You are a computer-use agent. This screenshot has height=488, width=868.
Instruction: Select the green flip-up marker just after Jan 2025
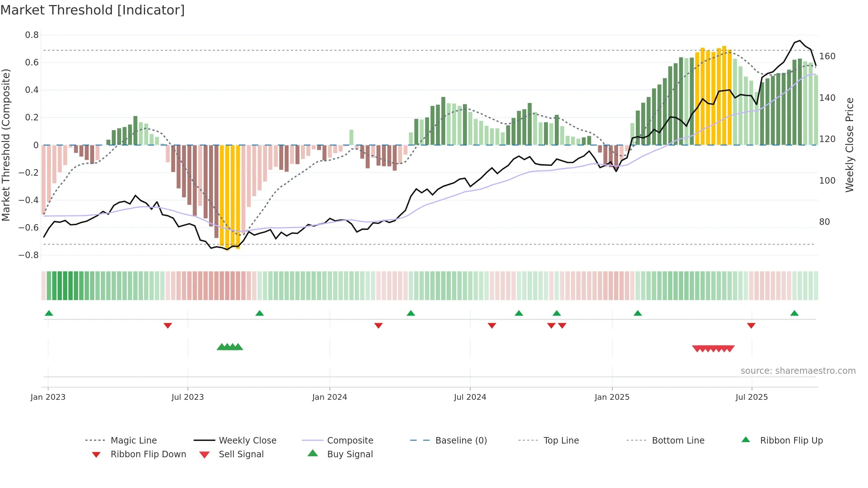pyautogui.click(x=638, y=313)
